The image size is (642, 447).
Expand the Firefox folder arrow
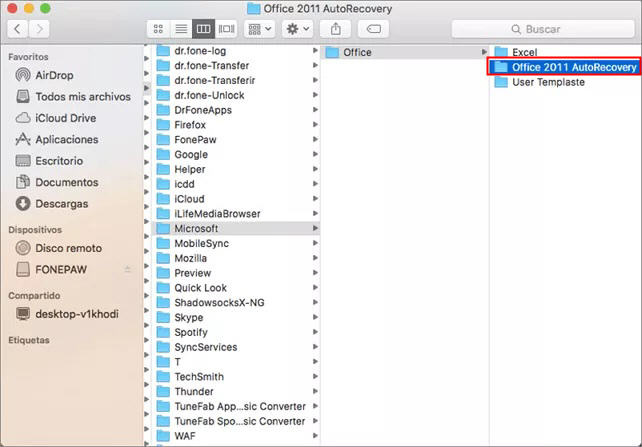click(315, 124)
